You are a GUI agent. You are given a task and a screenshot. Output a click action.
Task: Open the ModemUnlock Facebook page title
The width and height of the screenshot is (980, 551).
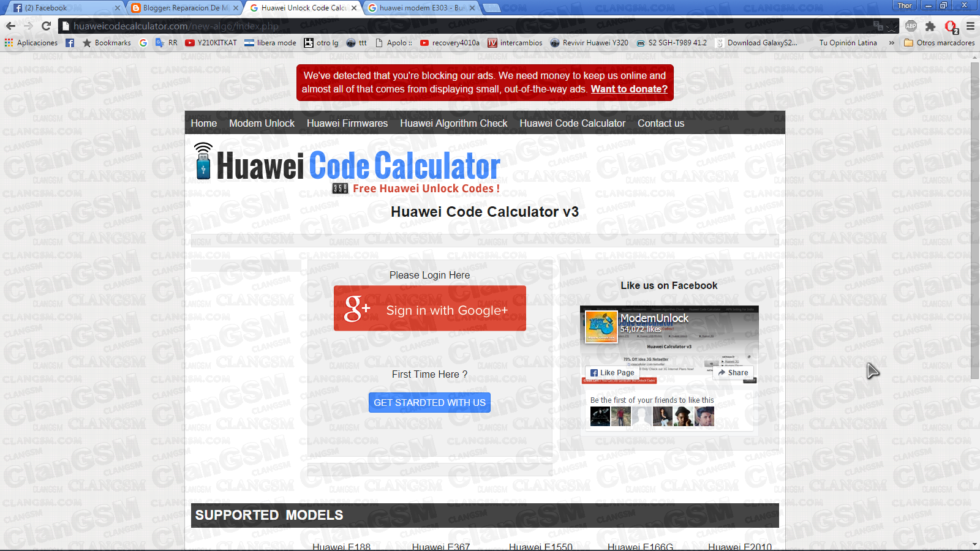point(654,318)
